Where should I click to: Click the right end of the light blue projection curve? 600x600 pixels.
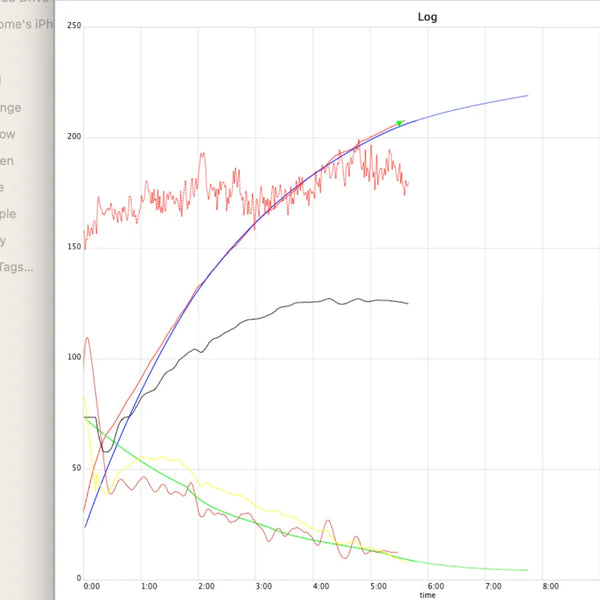527,96
